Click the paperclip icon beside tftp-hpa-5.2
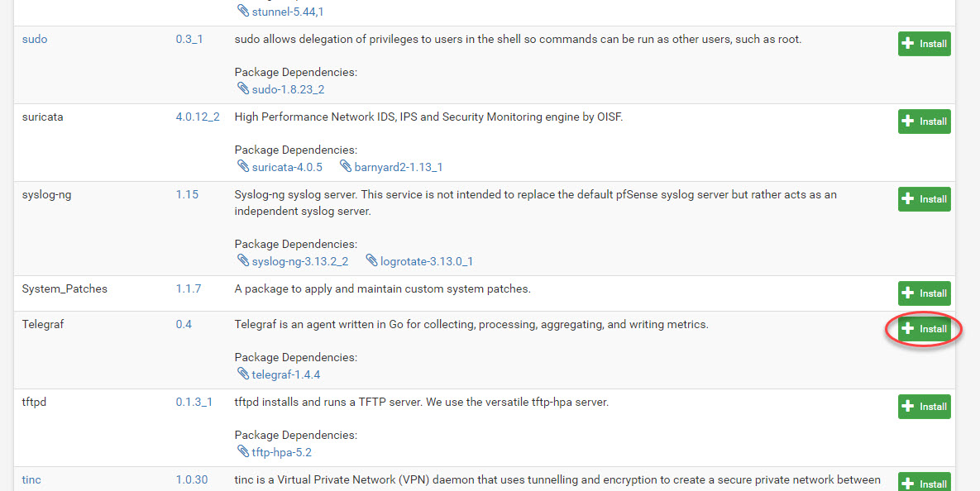This screenshot has width=980, height=491. 243,451
